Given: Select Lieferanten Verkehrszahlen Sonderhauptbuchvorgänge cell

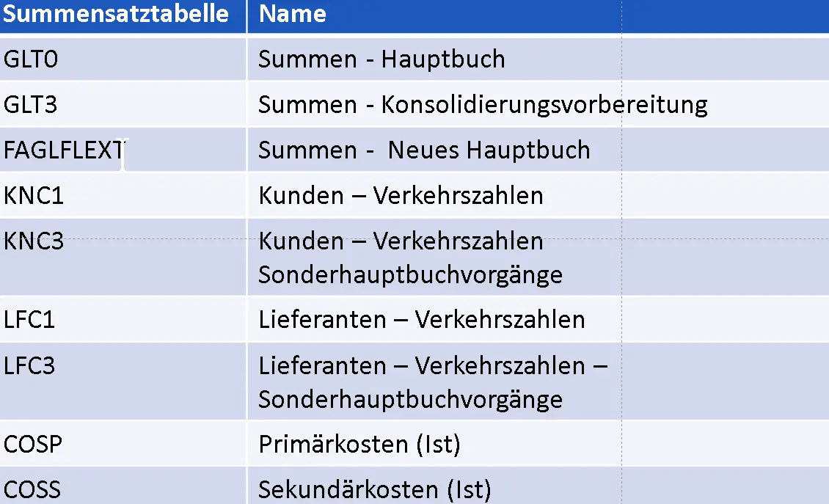Looking at the screenshot, I should tap(433, 382).
